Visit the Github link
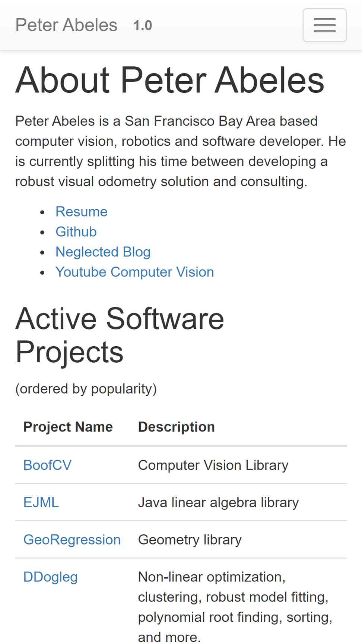The width and height of the screenshot is (362, 644). click(x=76, y=232)
